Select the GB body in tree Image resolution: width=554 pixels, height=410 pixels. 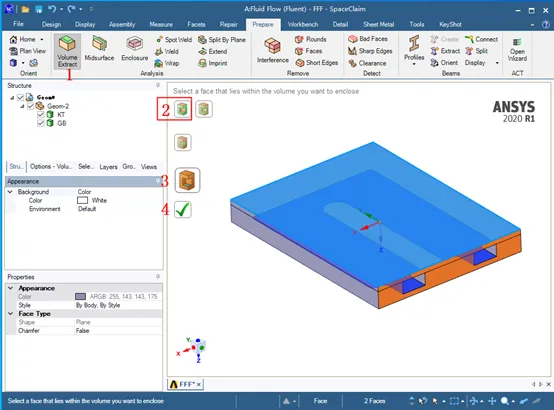61,123
